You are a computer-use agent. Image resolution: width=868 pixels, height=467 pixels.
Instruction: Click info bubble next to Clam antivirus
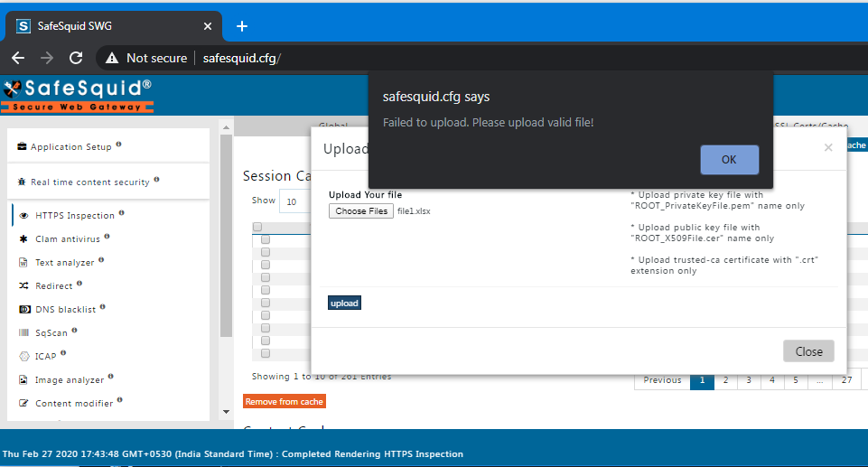(107, 237)
